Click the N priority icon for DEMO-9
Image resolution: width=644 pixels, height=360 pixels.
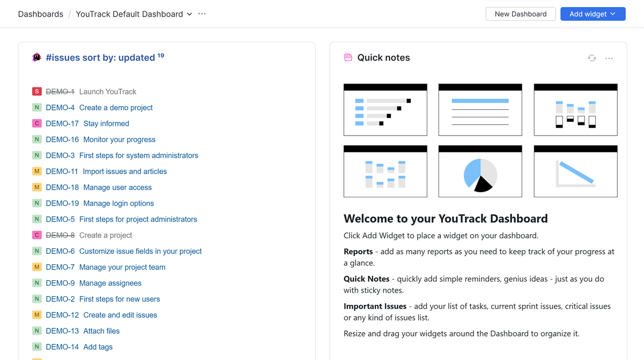pos(36,283)
